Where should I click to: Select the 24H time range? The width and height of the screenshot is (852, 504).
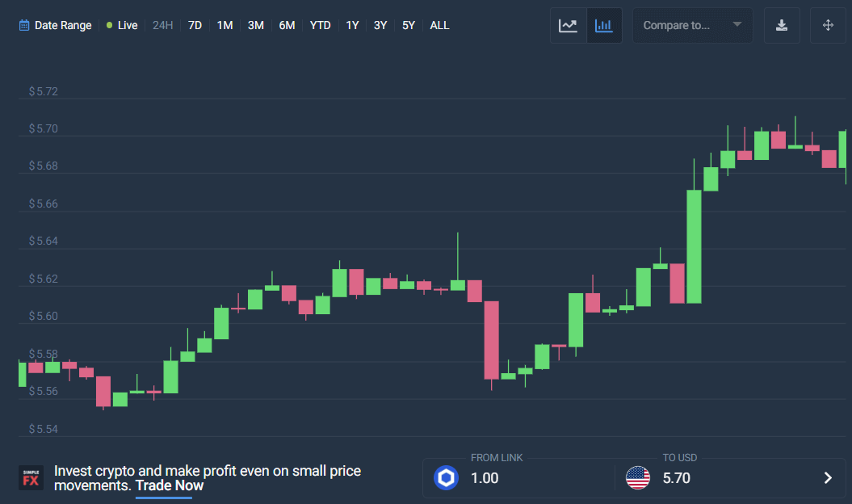pyautogui.click(x=162, y=26)
